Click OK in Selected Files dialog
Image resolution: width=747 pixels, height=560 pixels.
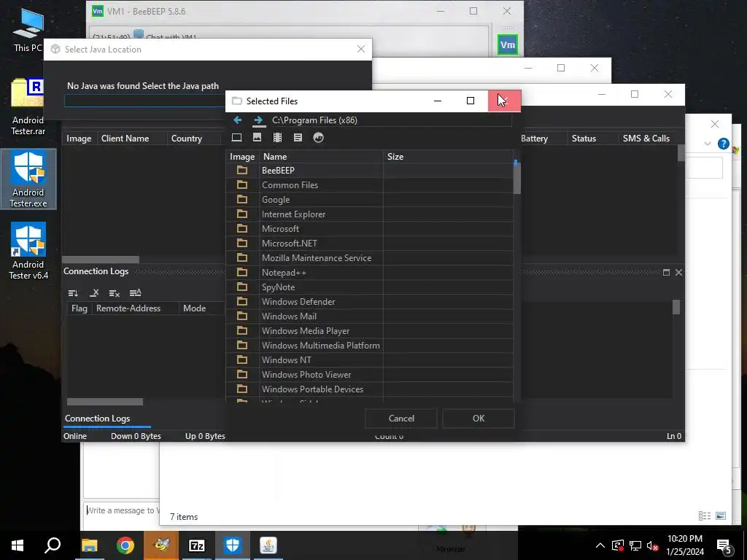[479, 418]
